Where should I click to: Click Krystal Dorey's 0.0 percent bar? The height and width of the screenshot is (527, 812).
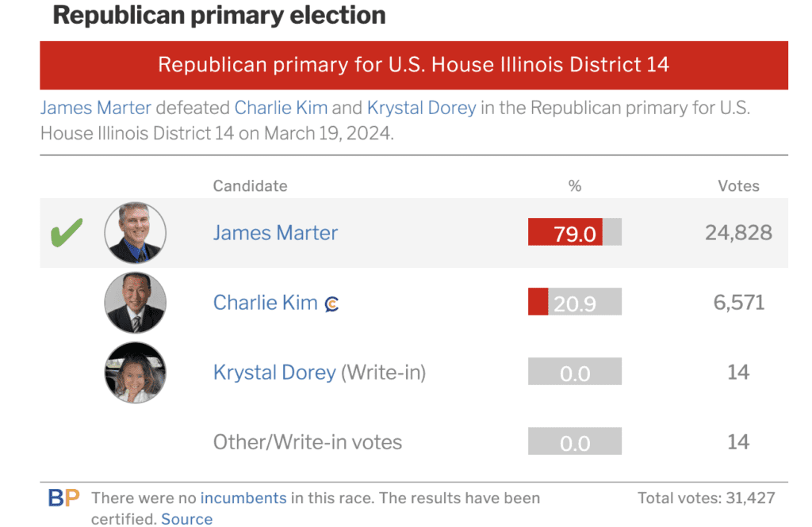pos(575,372)
